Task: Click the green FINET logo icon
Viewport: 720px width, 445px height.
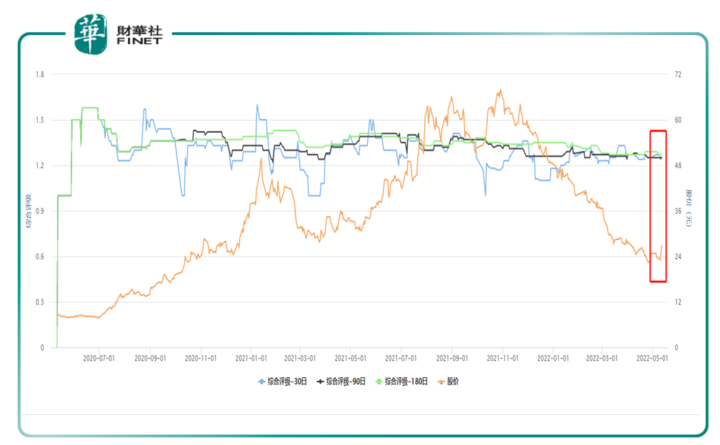Action: tap(88, 35)
